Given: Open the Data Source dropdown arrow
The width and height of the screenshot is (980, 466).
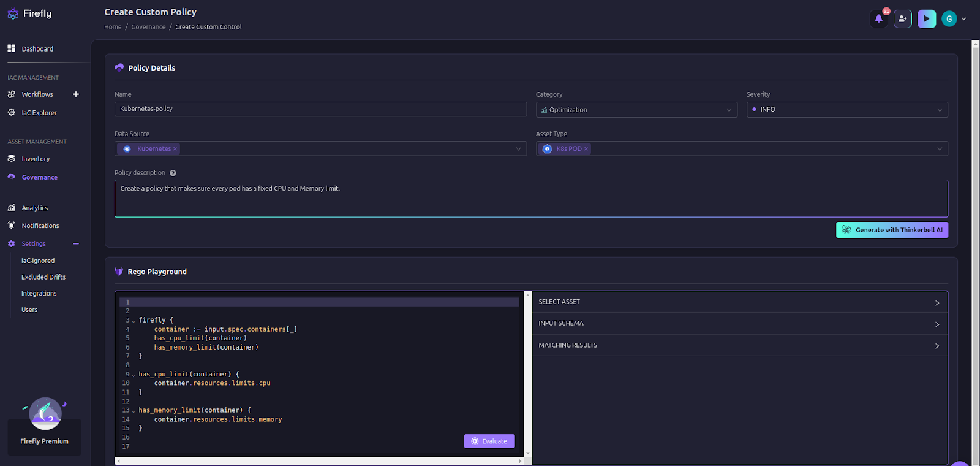Looking at the screenshot, I should pyautogui.click(x=518, y=149).
